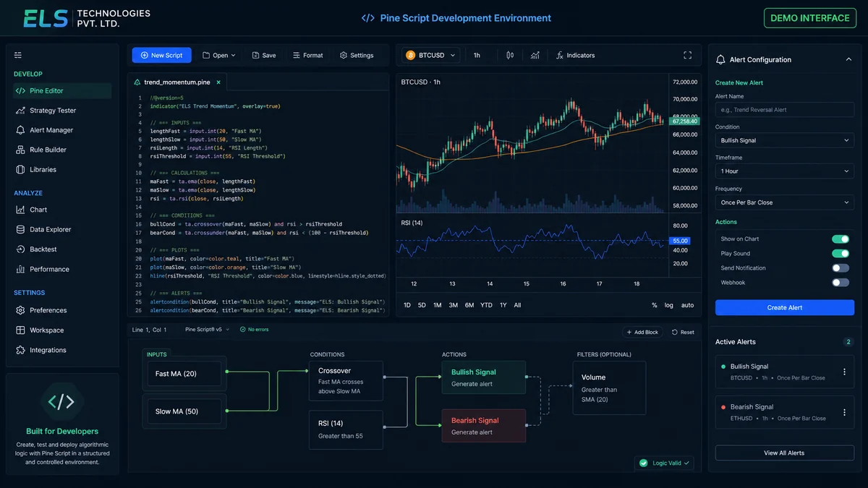Open the Timeframe dropdown showing 1 Hour

(785, 171)
